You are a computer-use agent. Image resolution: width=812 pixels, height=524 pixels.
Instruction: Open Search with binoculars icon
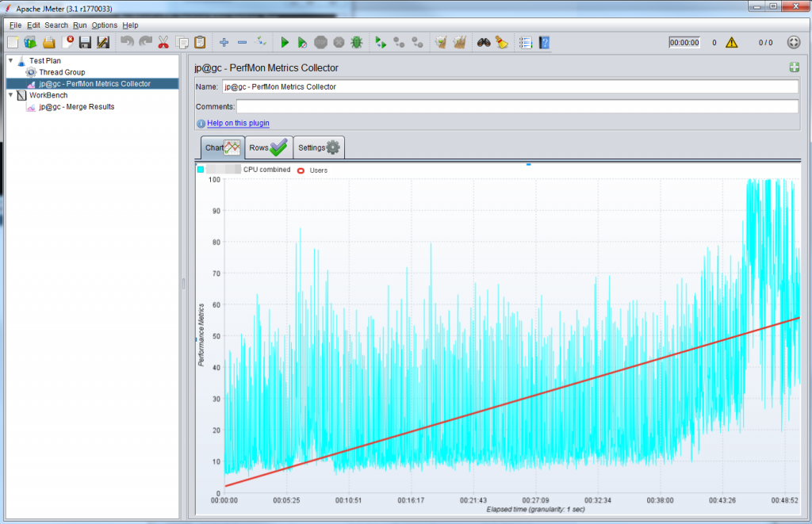(484, 43)
